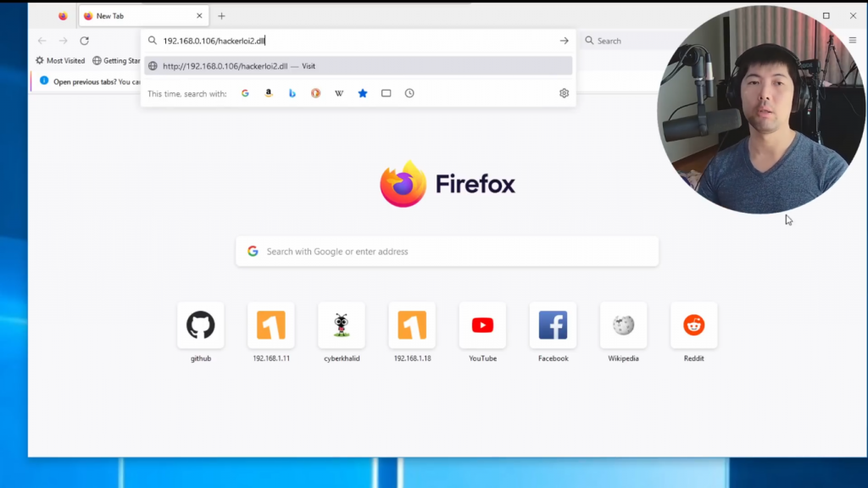Image resolution: width=868 pixels, height=488 pixels.
Task: Search open tabs with the tabs icon
Action: [x=386, y=93]
